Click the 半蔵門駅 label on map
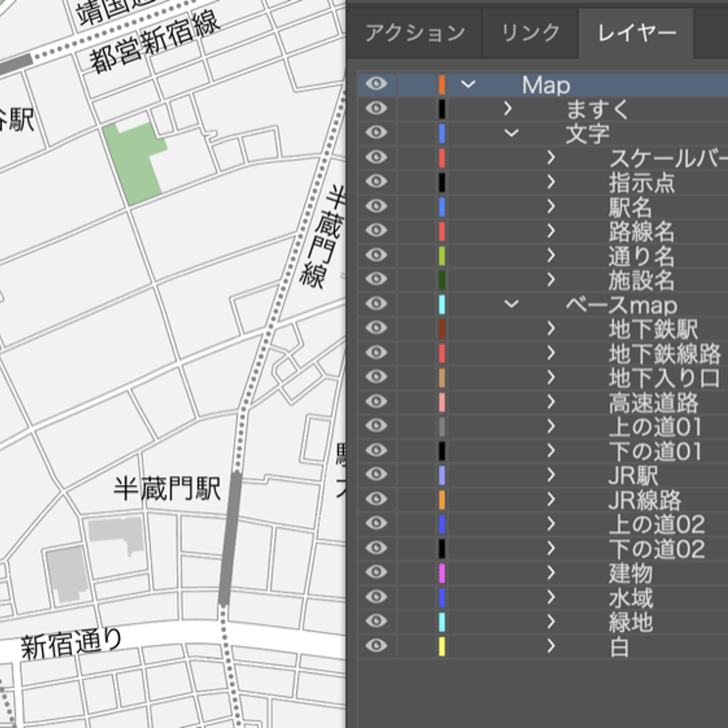This screenshot has height=728, width=728. click(167, 488)
